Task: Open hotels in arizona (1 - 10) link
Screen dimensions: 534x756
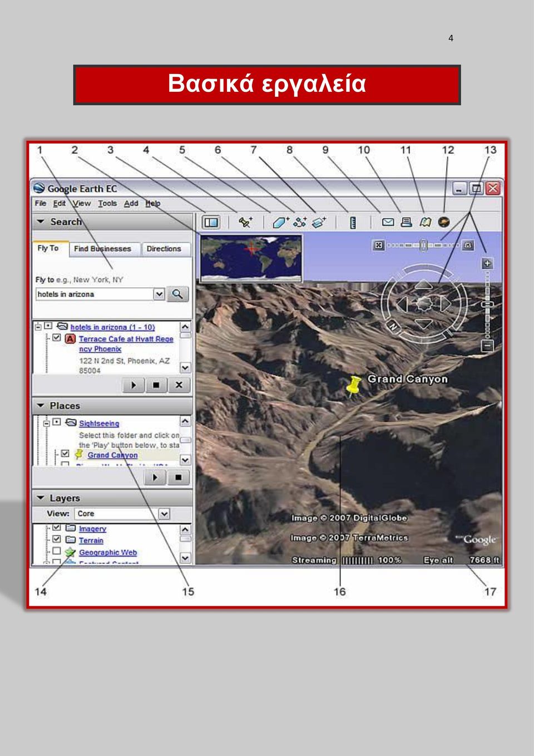Action: (x=113, y=327)
